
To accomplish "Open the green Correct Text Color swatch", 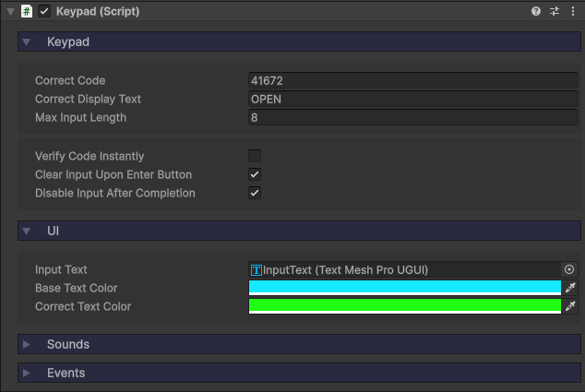I will (404, 306).
